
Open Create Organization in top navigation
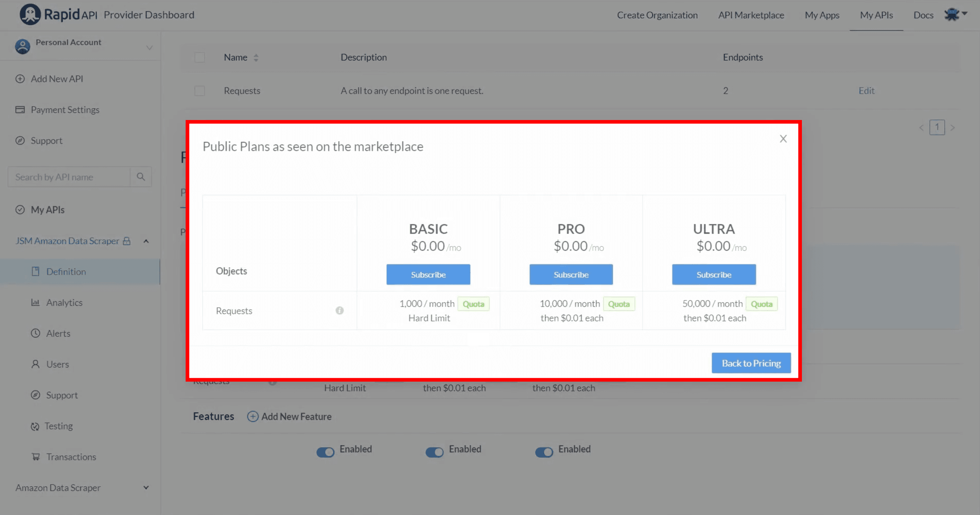(x=657, y=15)
